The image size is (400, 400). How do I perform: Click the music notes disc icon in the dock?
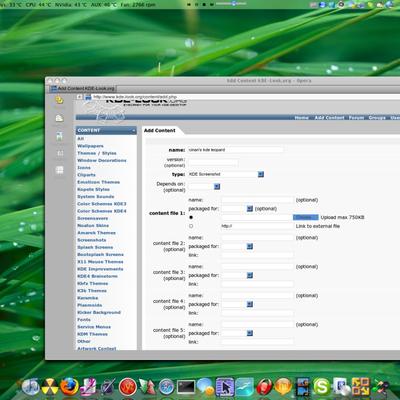[31, 387]
